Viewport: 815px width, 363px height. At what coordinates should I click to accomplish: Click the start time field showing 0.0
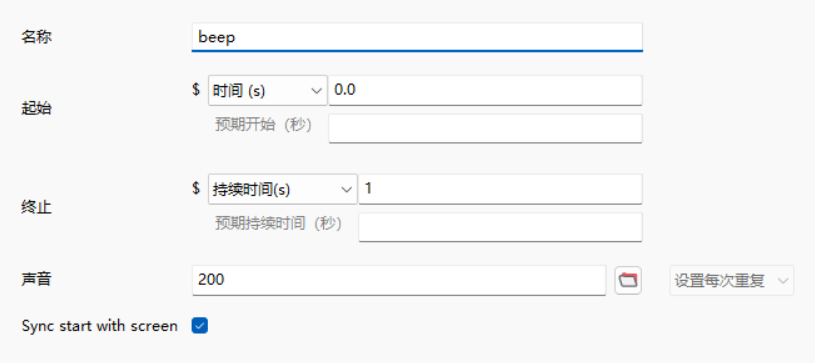coord(485,90)
